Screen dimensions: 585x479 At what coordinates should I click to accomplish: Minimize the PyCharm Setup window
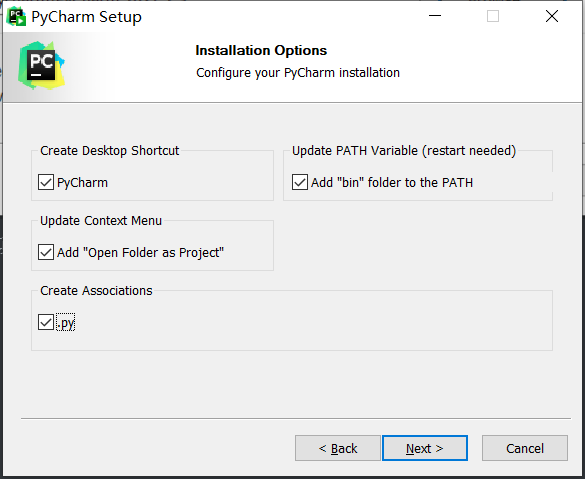pyautogui.click(x=435, y=16)
